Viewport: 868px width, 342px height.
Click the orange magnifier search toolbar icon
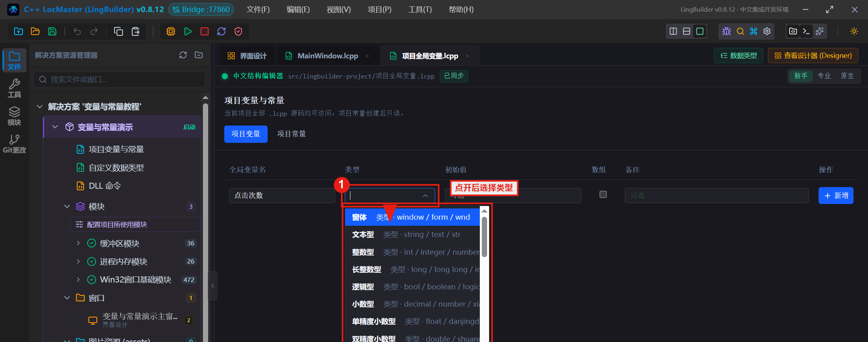740,31
